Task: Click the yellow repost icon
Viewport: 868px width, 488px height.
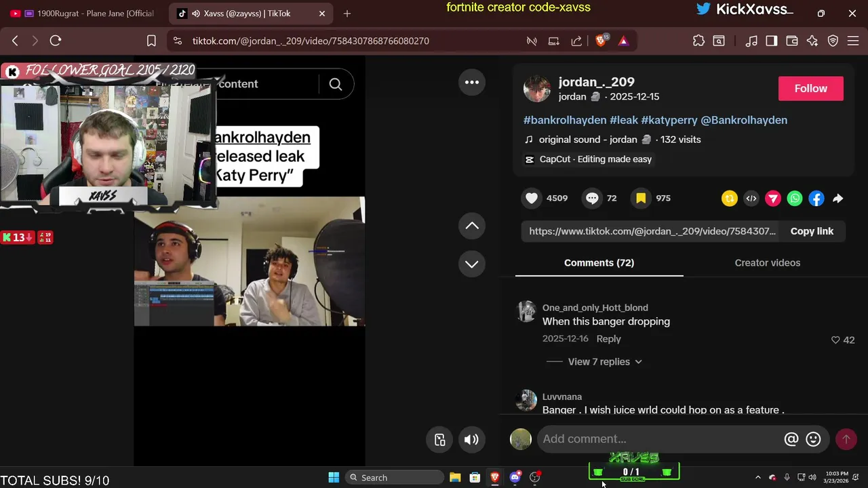Action: tap(730, 199)
